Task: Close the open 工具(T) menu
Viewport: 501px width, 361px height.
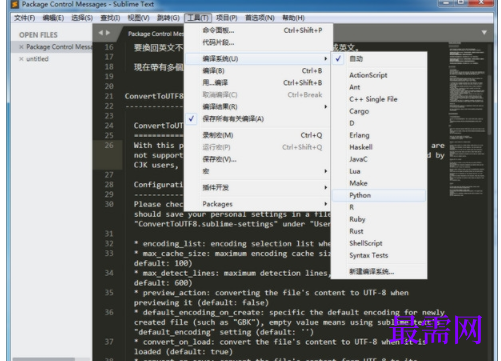Action: click(198, 18)
